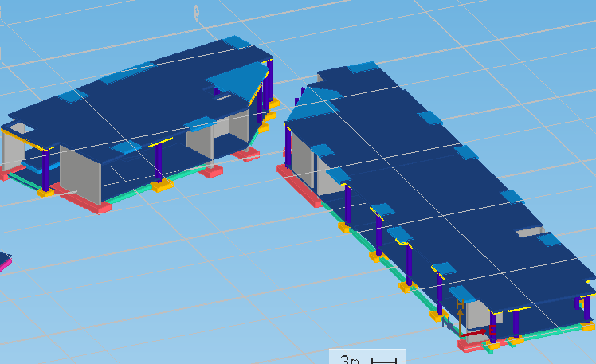Select the purple column at left building's front center
Image resolution: width=596 pixels, height=364 pixels.
(159, 162)
